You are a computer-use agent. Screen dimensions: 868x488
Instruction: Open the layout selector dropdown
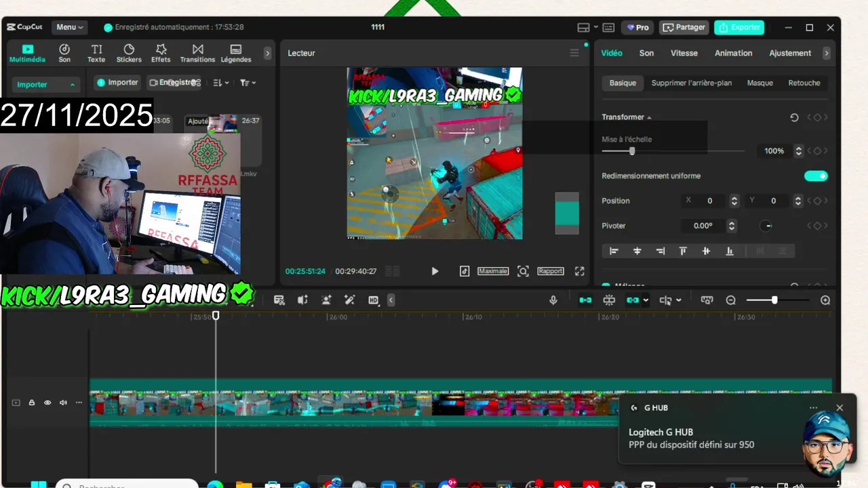587,28
